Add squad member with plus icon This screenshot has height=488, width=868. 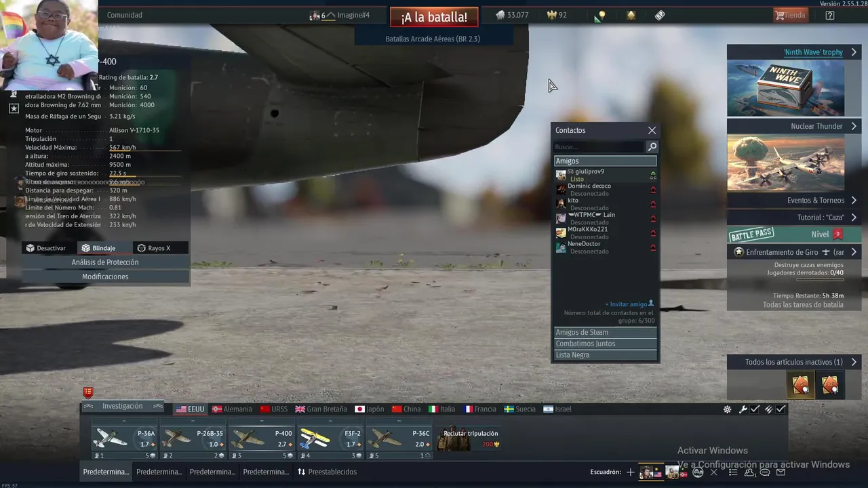point(631,472)
